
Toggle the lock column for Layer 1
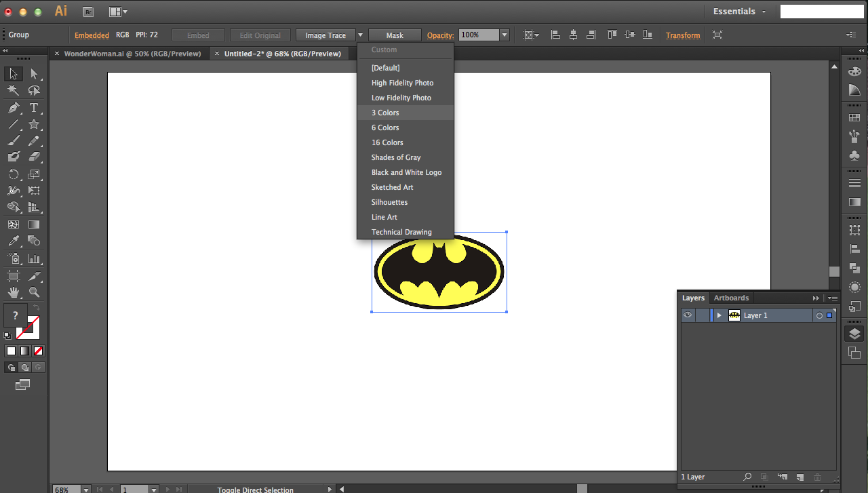[702, 315]
